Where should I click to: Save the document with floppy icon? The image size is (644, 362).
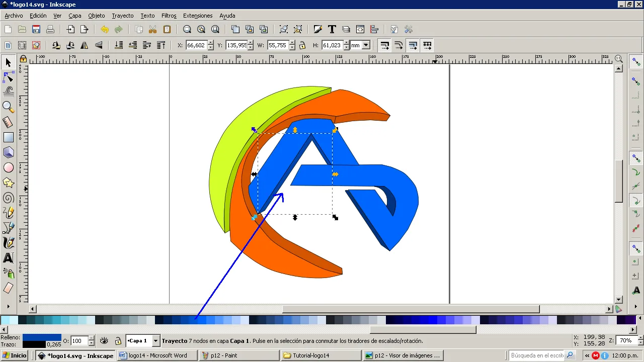36,30
